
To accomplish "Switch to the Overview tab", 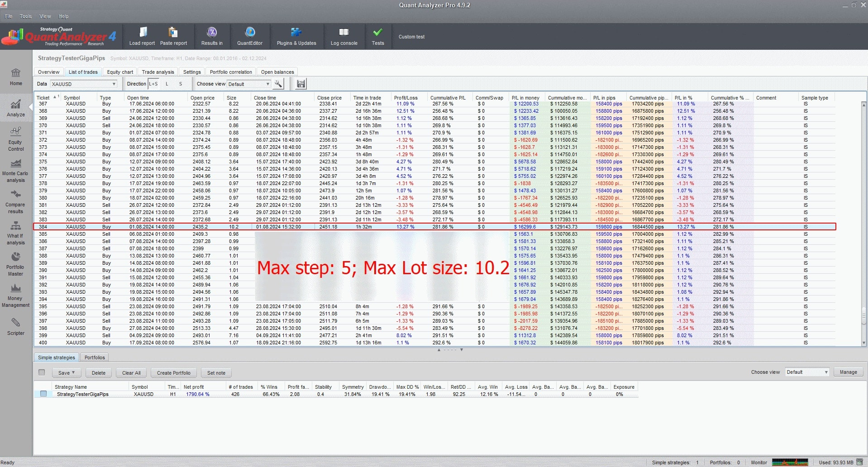I will [48, 72].
